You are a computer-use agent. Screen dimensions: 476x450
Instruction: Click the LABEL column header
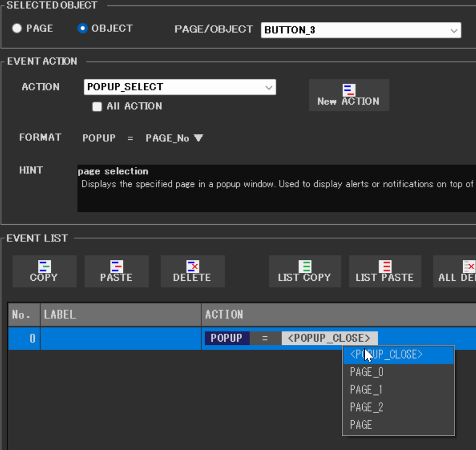(x=121, y=314)
